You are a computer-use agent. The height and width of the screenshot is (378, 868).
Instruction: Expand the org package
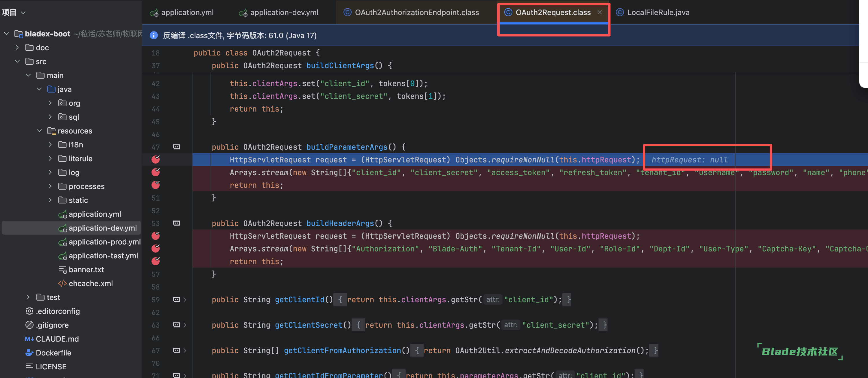click(x=50, y=103)
